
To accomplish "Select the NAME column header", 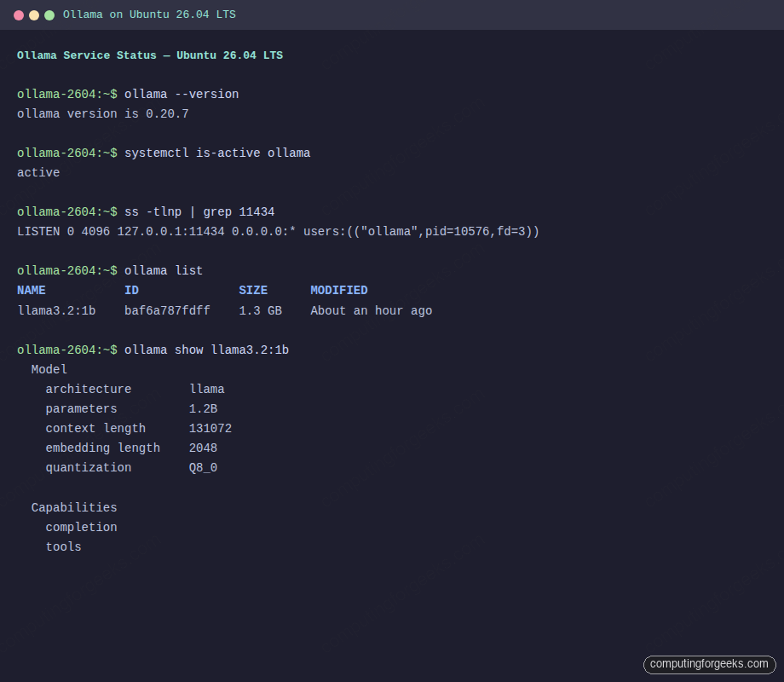I will click(x=31, y=290).
